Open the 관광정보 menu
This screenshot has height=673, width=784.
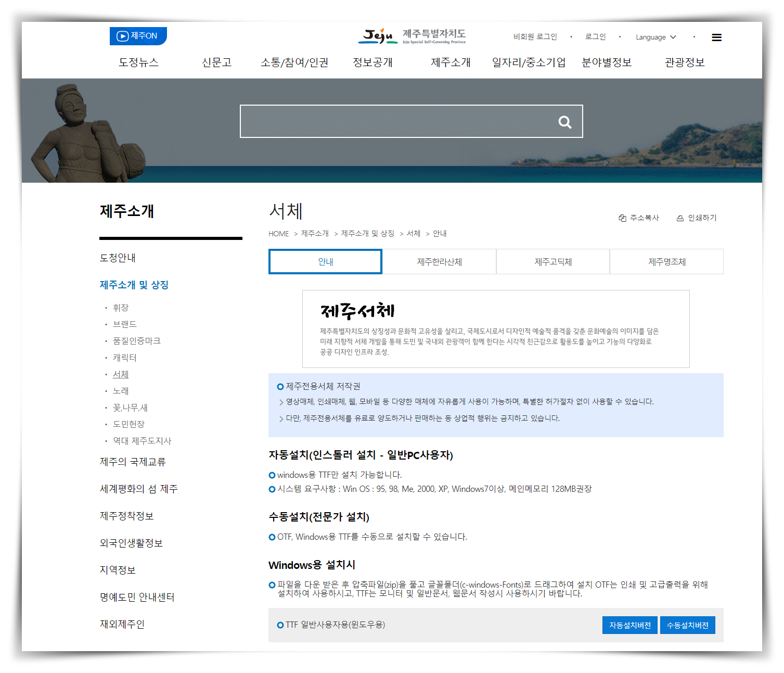click(x=684, y=62)
